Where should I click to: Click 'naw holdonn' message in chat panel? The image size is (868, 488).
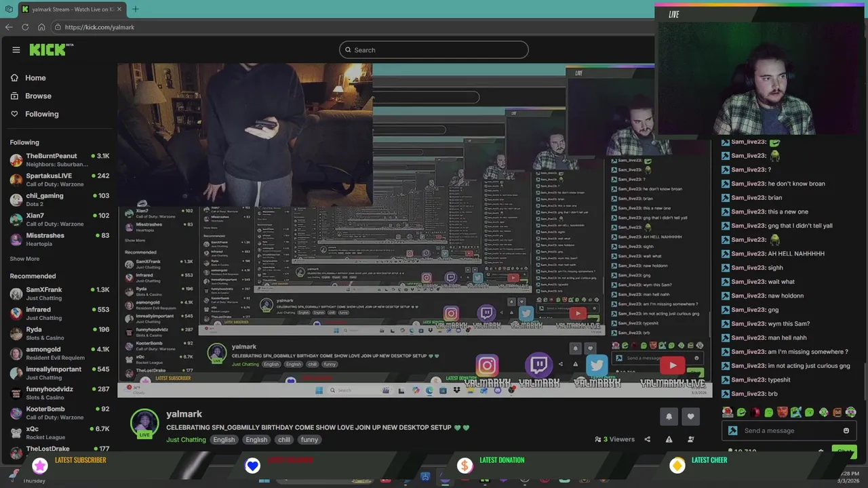click(786, 296)
